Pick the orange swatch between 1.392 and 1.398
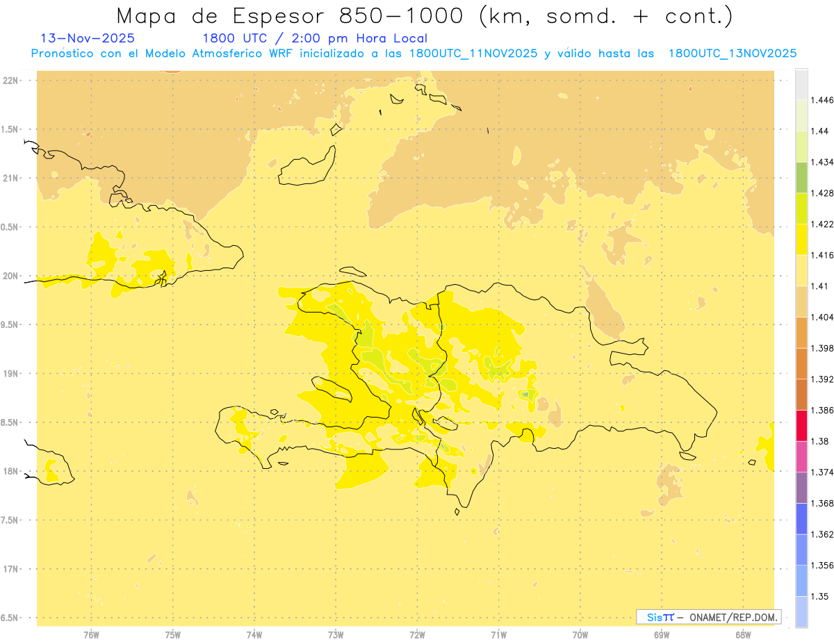This screenshot has width=834, height=644. [801, 363]
